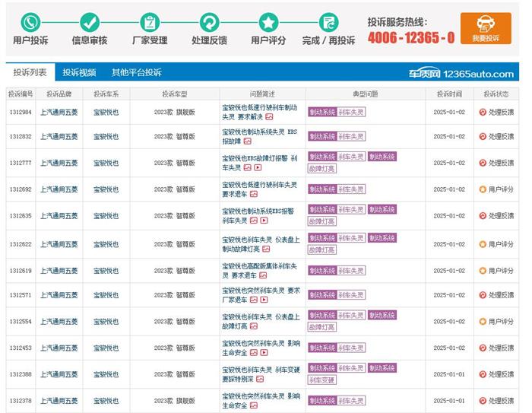Click 用户评分 status icon for complaint 1312692

tap(483, 189)
